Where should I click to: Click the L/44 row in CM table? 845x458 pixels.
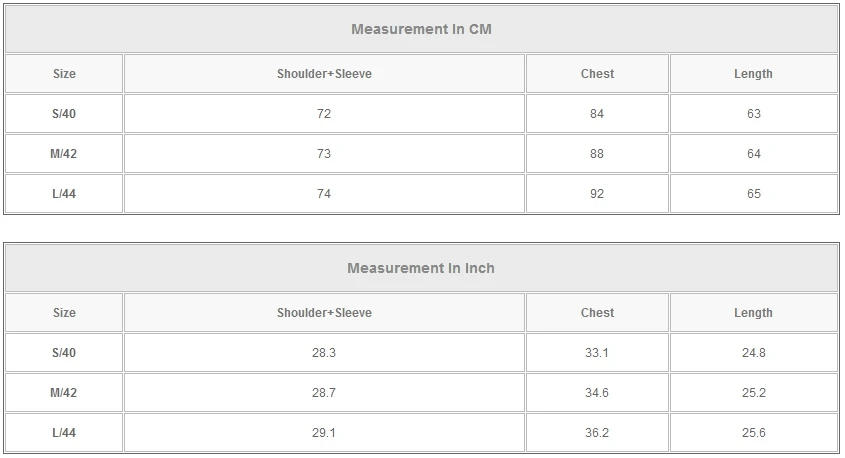pyautogui.click(x=64, y=194)
